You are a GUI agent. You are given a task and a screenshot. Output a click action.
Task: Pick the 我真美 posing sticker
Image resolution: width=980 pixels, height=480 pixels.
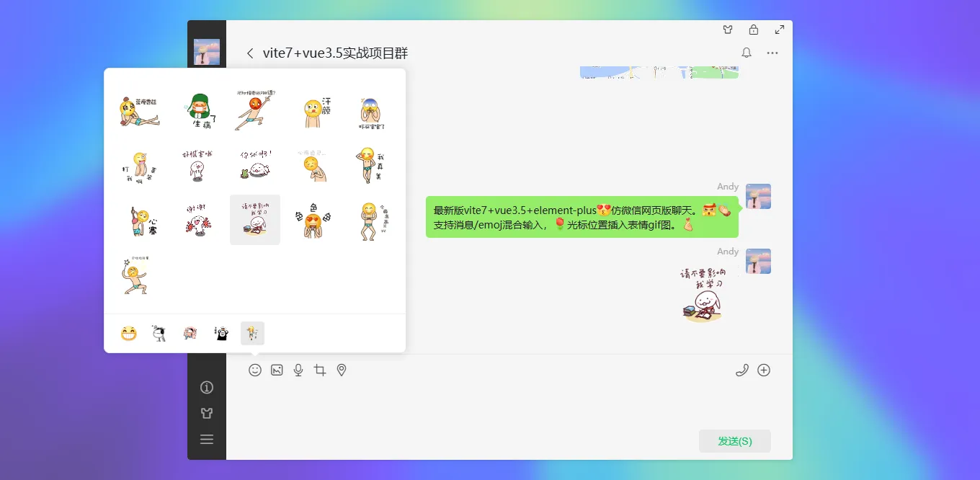[371, 165]
